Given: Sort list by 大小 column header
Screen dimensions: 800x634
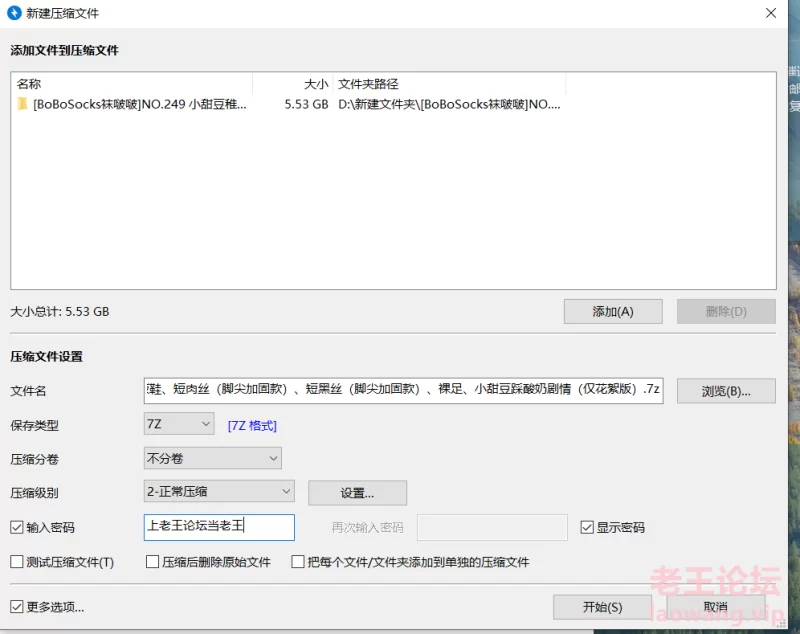Looking at the screenshot, I should (292, 84).
